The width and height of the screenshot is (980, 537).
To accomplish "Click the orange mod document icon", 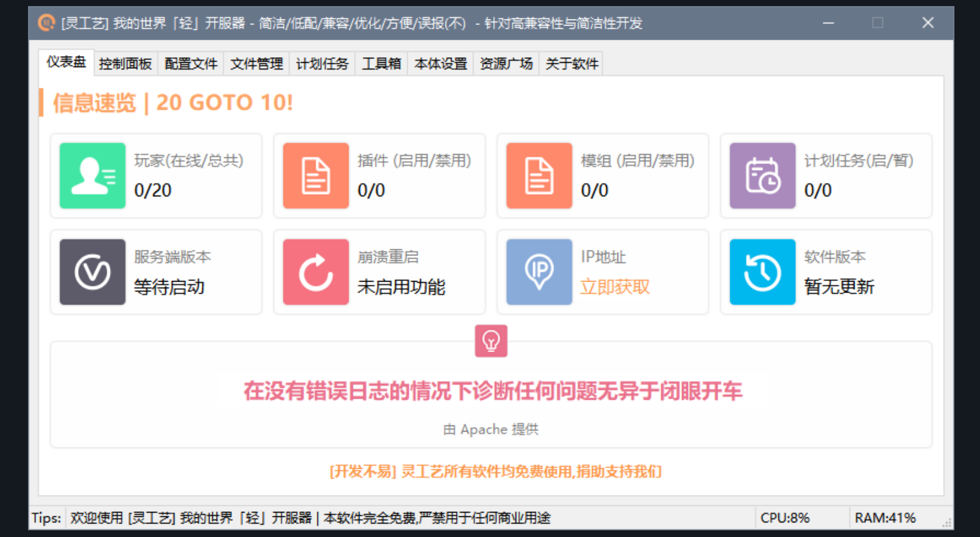I will coord(539,176).
